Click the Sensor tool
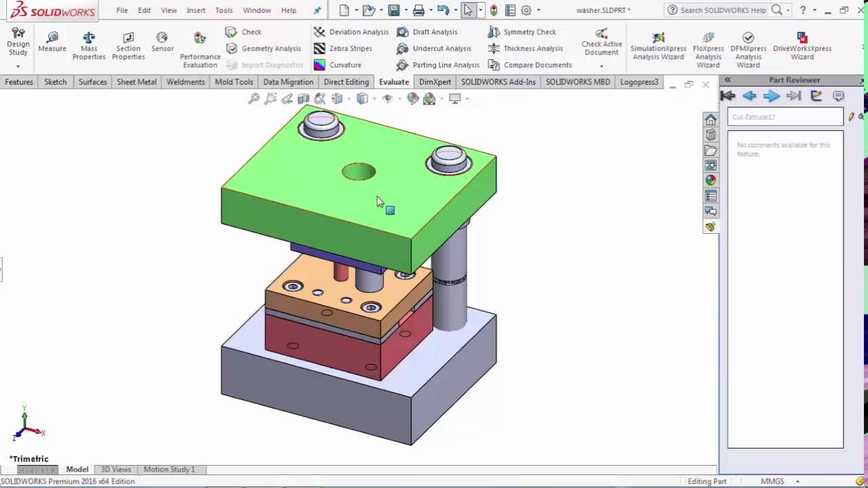The width and height of the screenshot is (868, 488). tap(162, 42)
